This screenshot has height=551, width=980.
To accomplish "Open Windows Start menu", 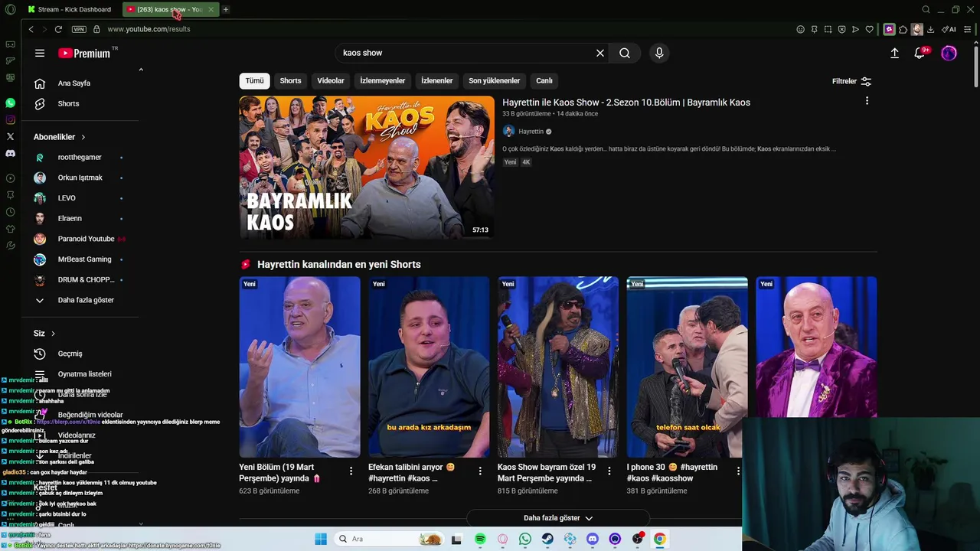I will tap(321, 539).
